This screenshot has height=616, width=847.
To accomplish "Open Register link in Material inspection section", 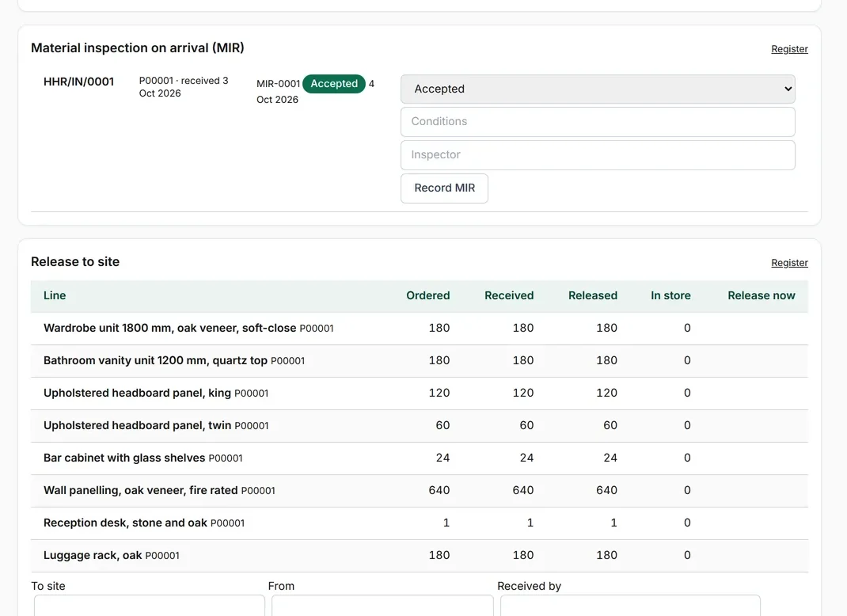I will [x=789, y=49].
